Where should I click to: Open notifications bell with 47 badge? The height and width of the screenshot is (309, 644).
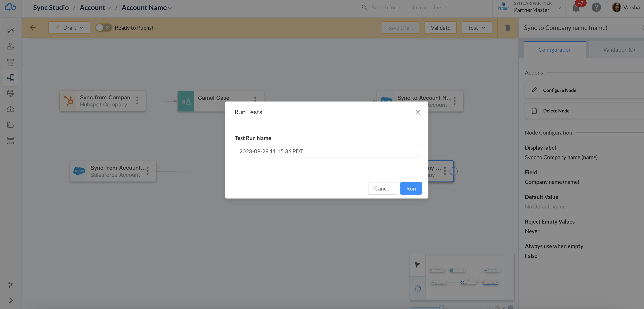[x=576, y=8]
